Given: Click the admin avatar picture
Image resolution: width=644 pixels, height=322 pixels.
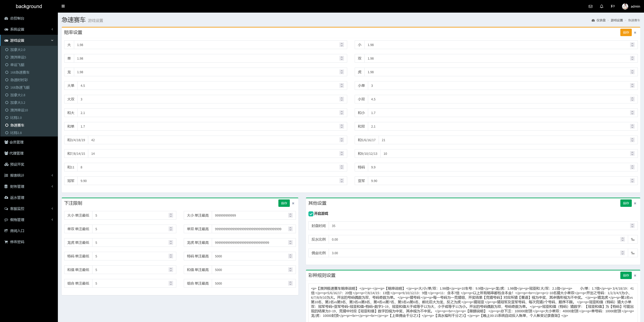Looking at the screenshot, I should (625, 7).
